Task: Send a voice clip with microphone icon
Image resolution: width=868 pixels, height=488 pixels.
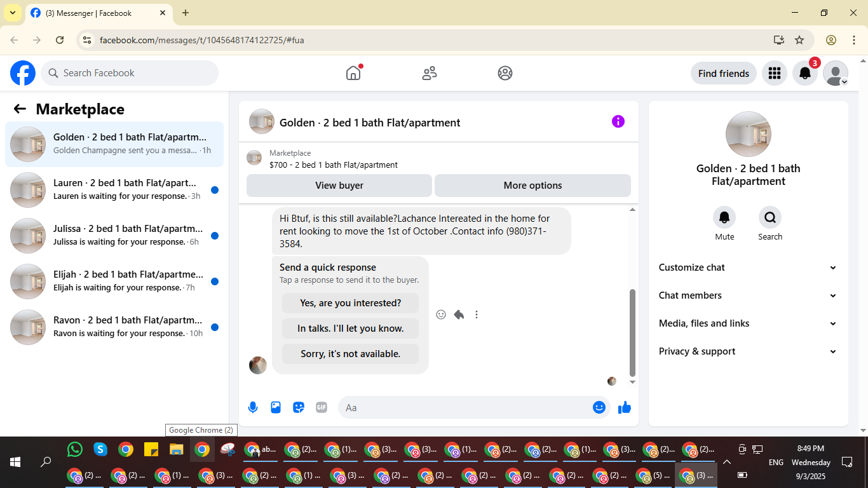Action: [253, 407]
